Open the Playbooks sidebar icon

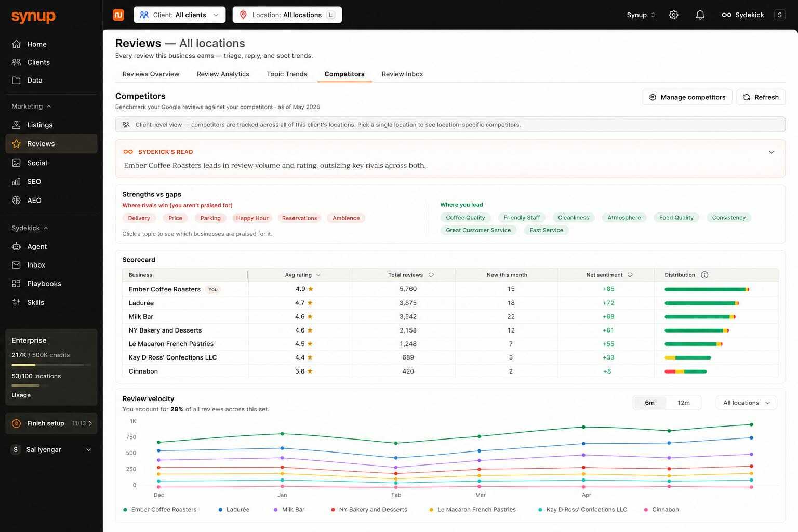tap(17, 284)
